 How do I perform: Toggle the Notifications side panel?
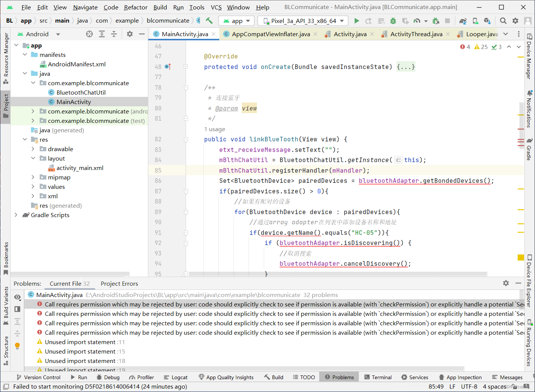coord(529,109)
